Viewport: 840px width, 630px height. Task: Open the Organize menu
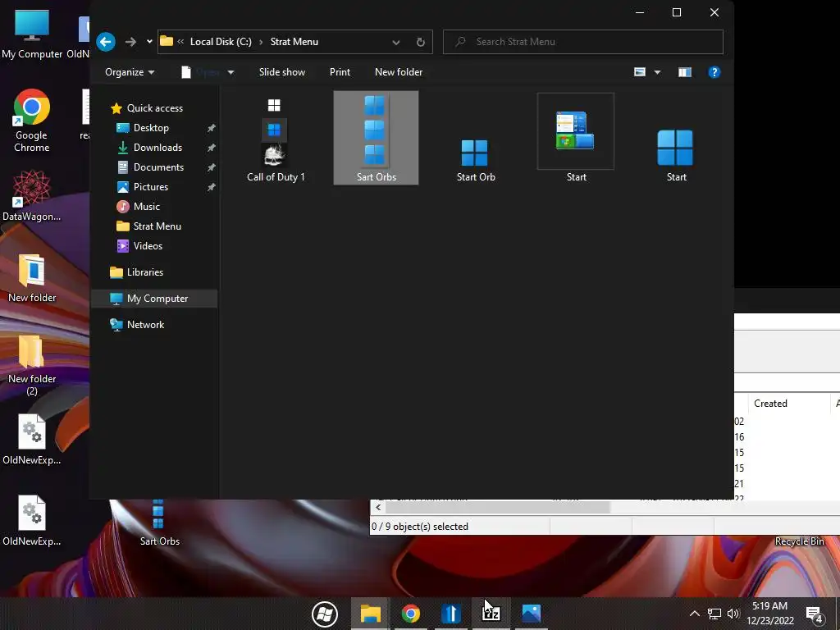[130, 72]
